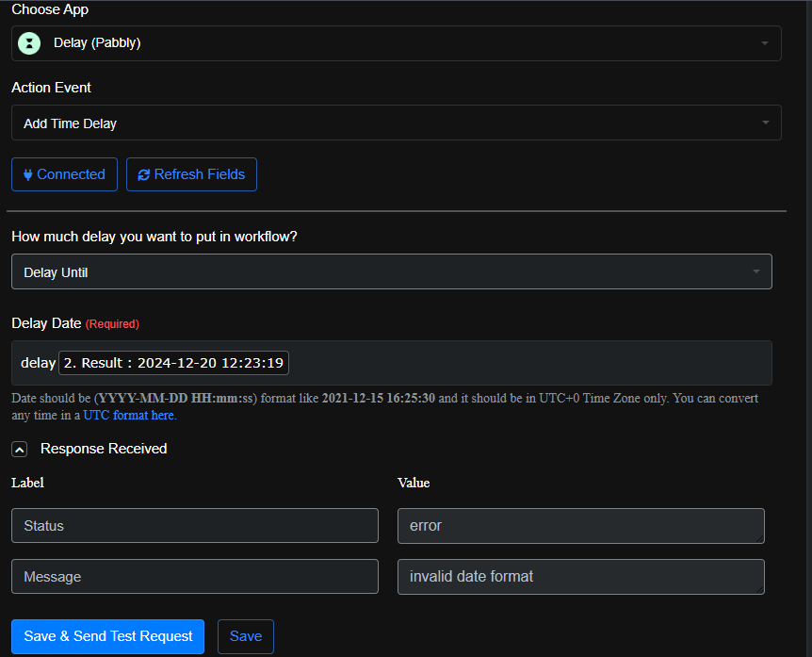
Task: Click the refresh arrows icon
Action: pyautogui.click(x=143, y=174)
